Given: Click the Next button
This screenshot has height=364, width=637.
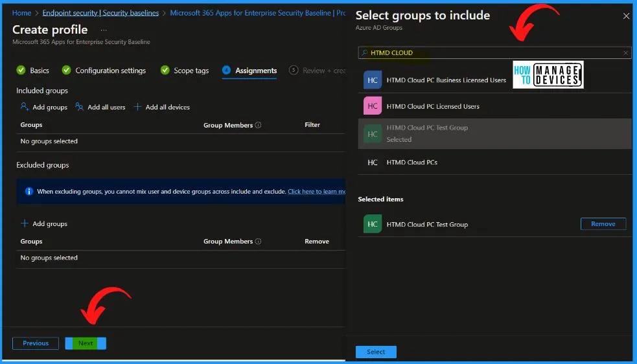Looking at the screenshot, I should pyautogui.click(x=86, y=343).
